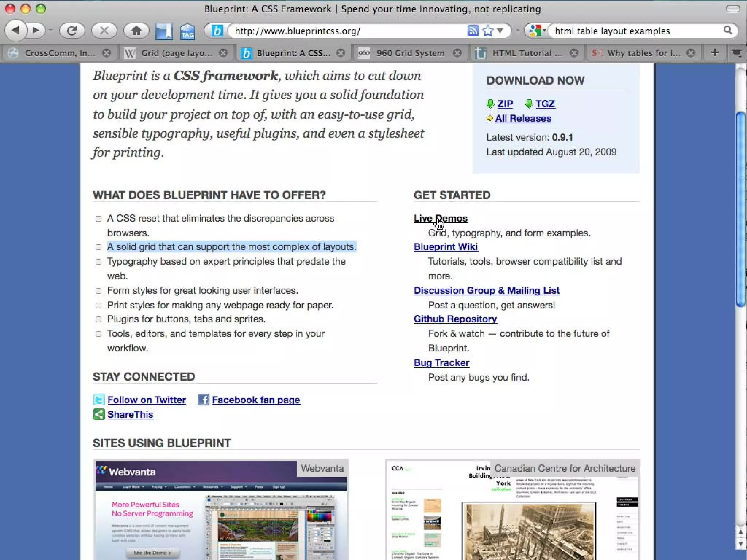
Task: Switch to the 960 Grid System tab
Action: point(410,53)
